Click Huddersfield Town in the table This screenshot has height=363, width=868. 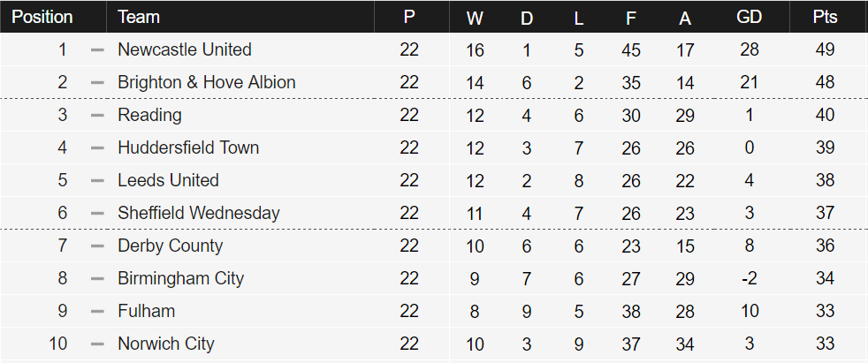click(188, 147)
